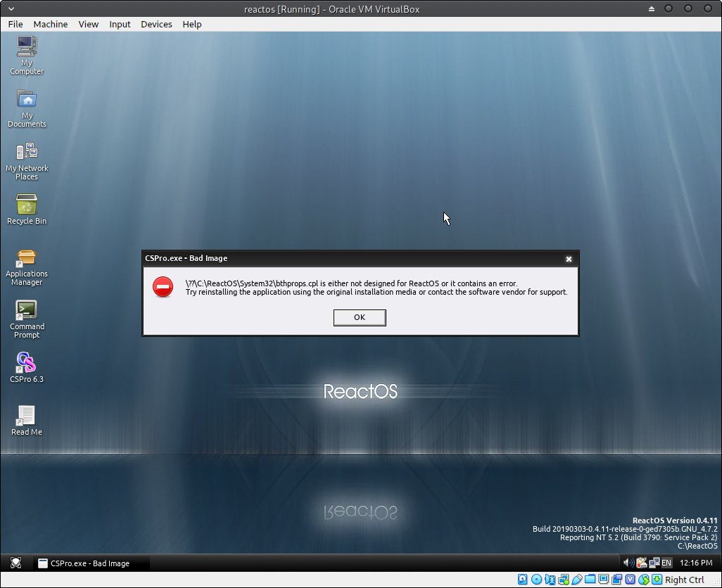Select the Read Me shortcut

tap(27, 421)
